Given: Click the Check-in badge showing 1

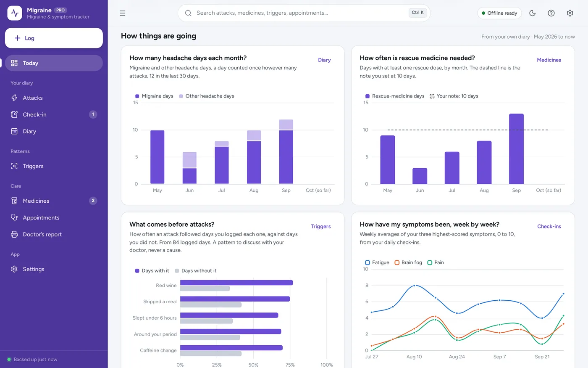Looking at the screenshot, I should pyautogui.click(x=93, y=114).
